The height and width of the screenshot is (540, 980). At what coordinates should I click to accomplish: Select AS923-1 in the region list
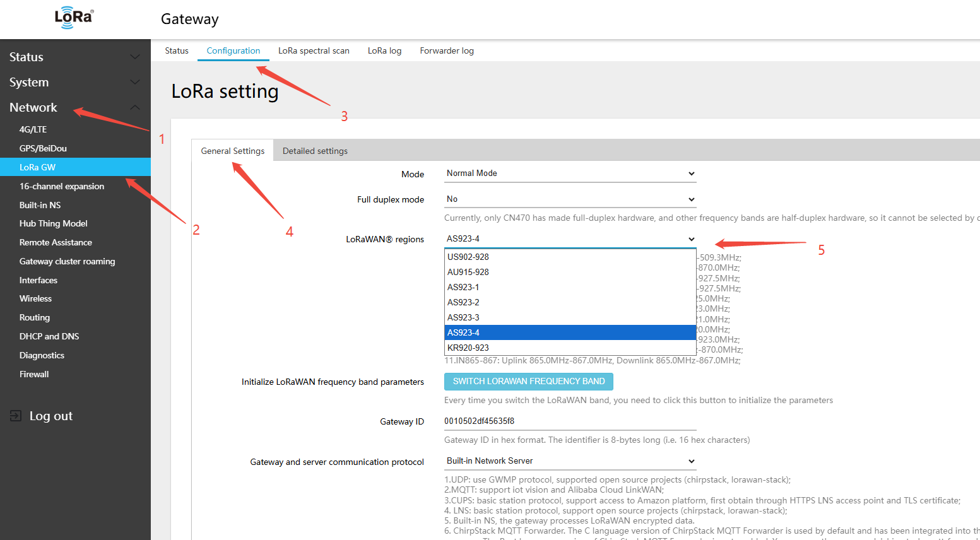click(x=463, y=287)
